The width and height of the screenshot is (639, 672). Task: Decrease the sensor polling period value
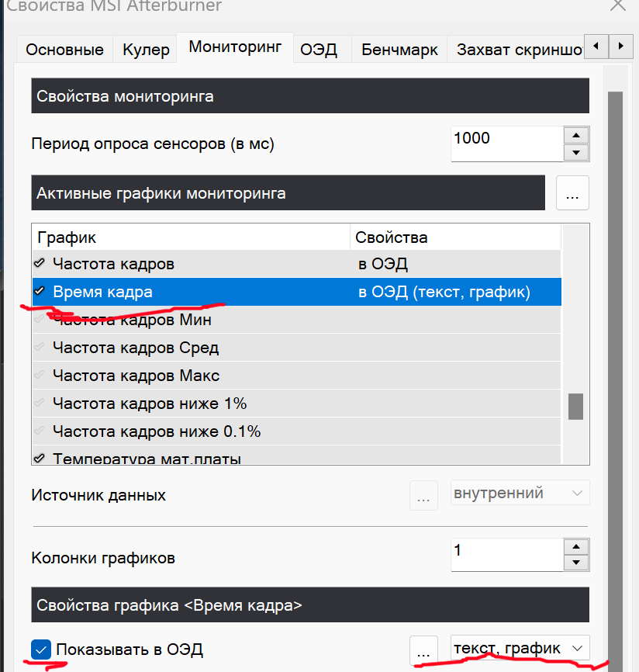(576, 153)
